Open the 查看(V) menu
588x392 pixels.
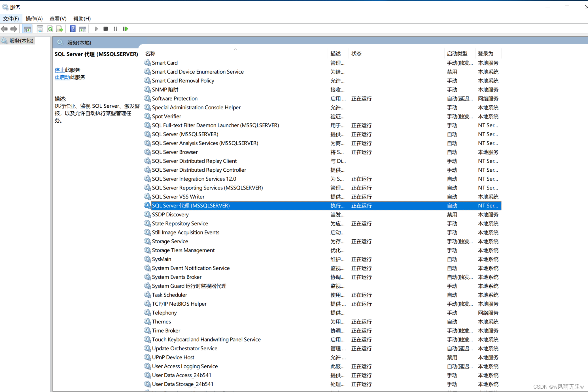(58, 19)
